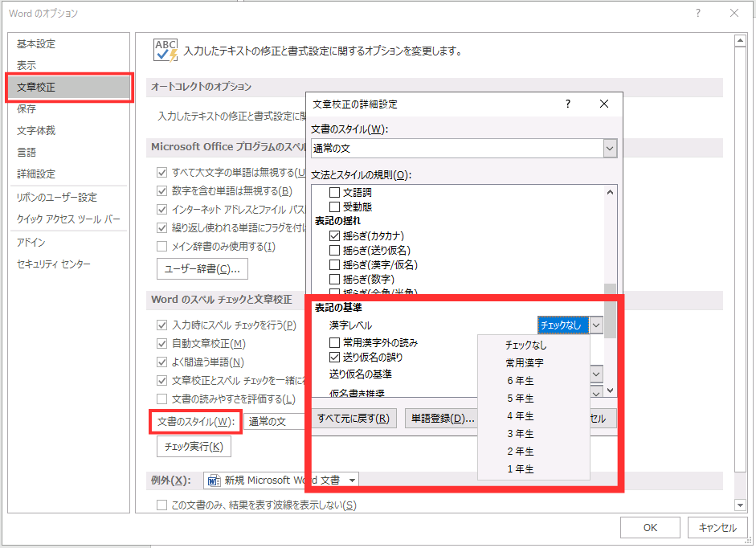Enable この文書のみ、結果を表す波線を表示しない
Image resolution: width=756 pixels, height=548 pixels.
162,505
